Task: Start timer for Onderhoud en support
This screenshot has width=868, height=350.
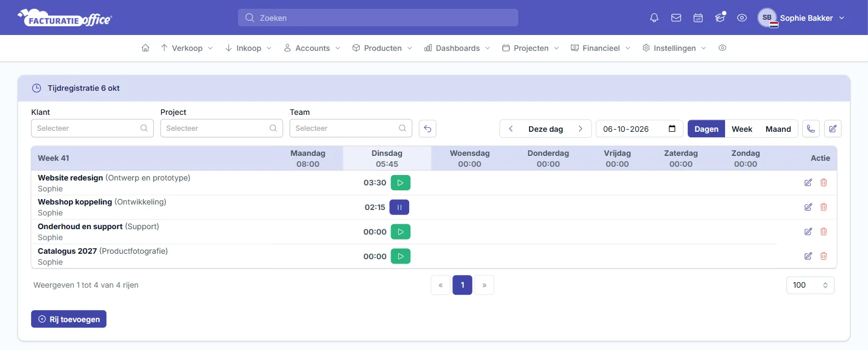Action: [x=400, y=232]
